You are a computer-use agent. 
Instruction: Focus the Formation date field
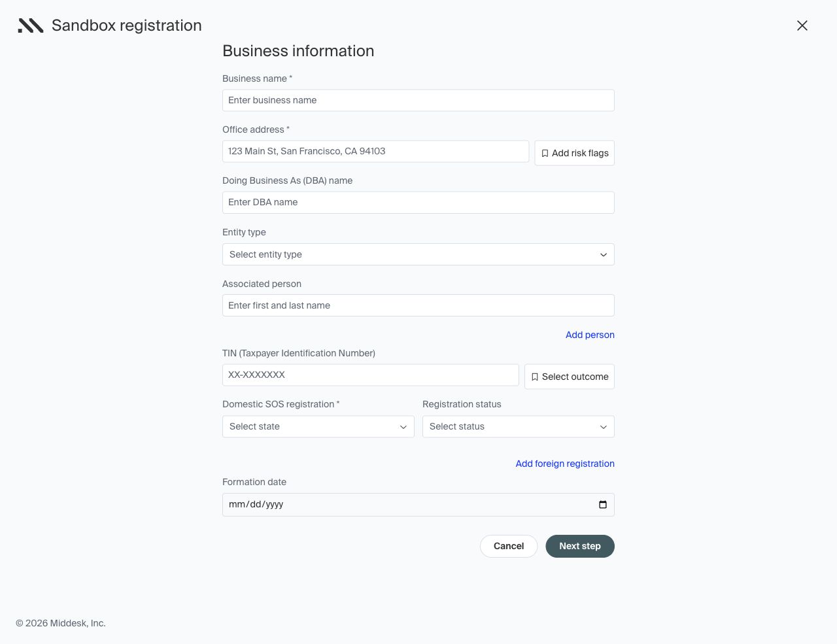[x=418, y=505]
